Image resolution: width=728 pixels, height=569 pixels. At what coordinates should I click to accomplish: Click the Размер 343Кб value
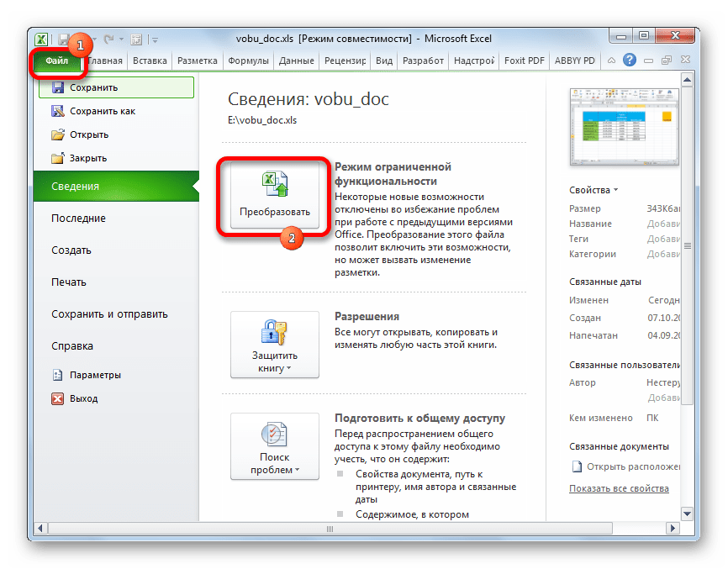[x=663, y=208]
